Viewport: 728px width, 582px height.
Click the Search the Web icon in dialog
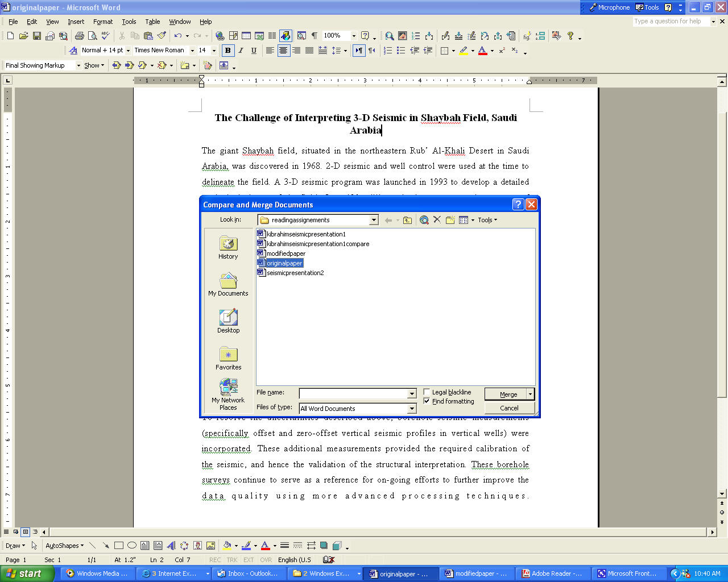424,220
